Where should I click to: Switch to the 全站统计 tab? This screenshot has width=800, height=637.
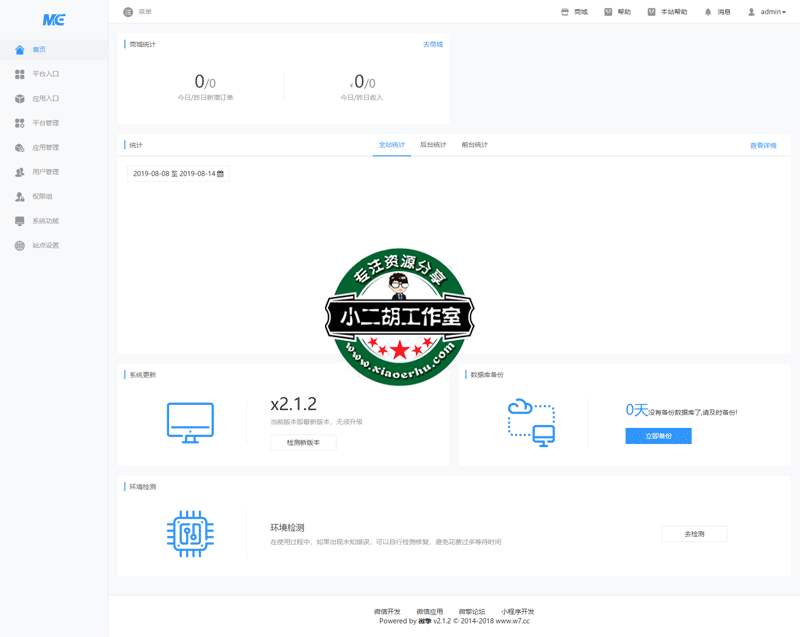[392, 145]
